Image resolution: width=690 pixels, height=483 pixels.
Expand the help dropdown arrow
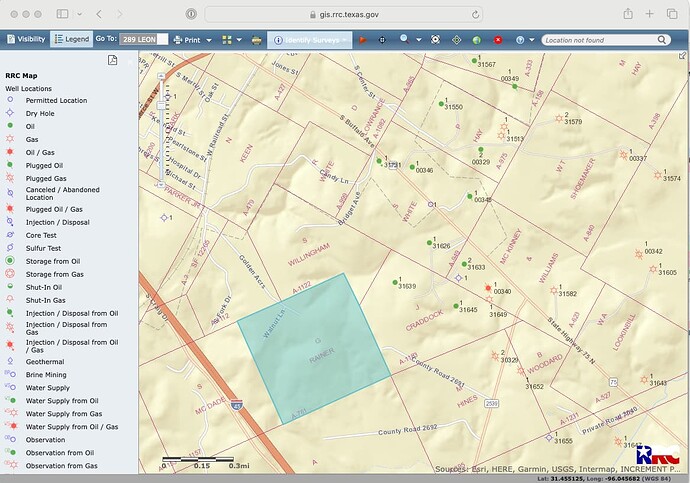point(532,40)
